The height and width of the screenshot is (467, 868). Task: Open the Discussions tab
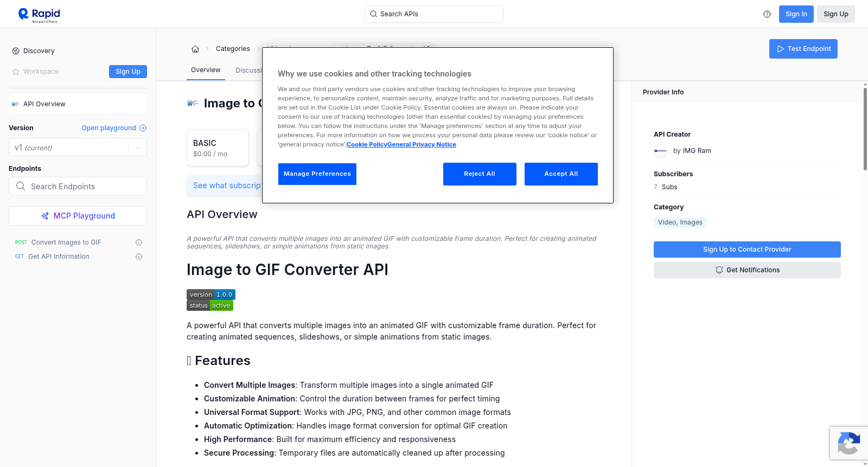[248, 71]
